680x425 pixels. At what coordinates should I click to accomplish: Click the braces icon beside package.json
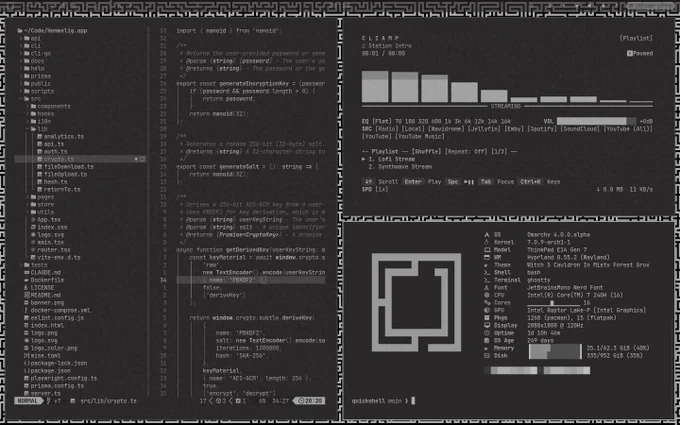tap(26, 371)
